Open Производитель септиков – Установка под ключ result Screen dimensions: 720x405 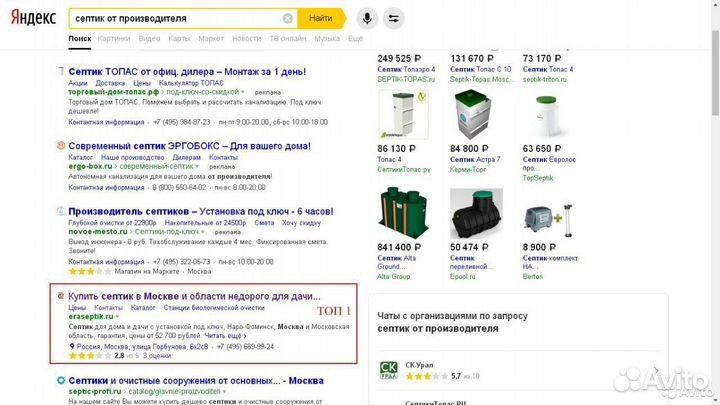201,212
